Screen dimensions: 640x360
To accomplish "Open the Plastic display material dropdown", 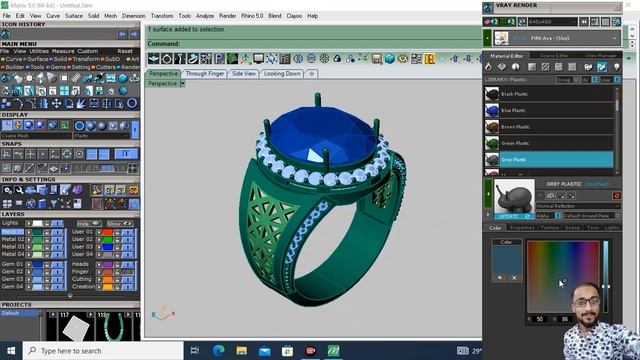I will pyautogui.click(x=102, y=136).
